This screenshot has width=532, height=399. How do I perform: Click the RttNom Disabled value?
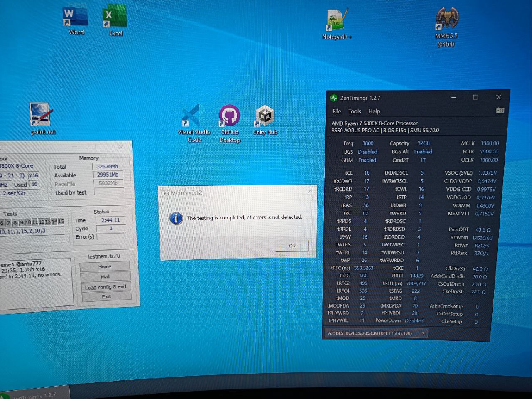coord(482,238)
